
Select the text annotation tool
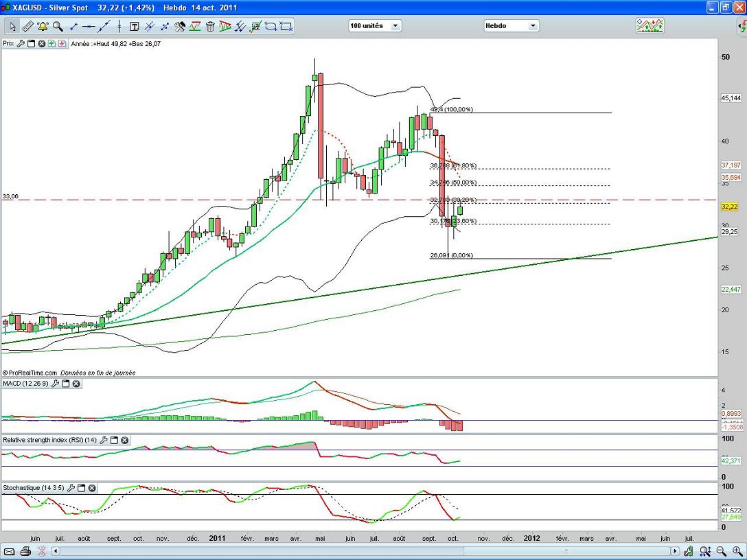tap(134, 27)
